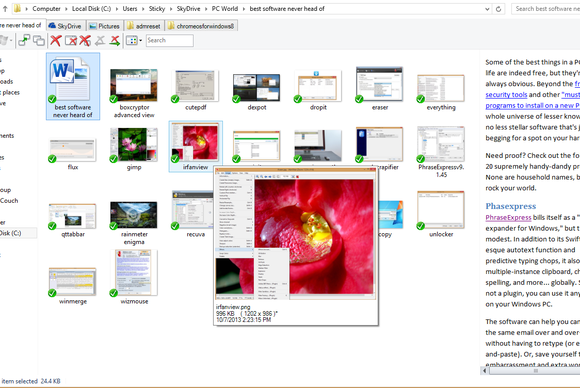Click the refresh icon in address bar
The width and height of the screenshot is (580, 388).
(x=498, y=9)
